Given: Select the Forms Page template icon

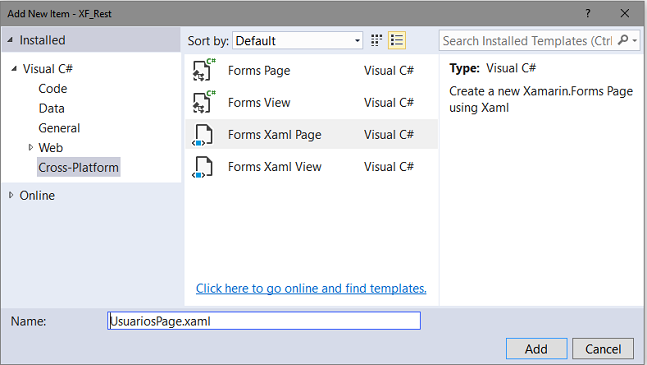Looking at the screenshot, I should [203, 70].
